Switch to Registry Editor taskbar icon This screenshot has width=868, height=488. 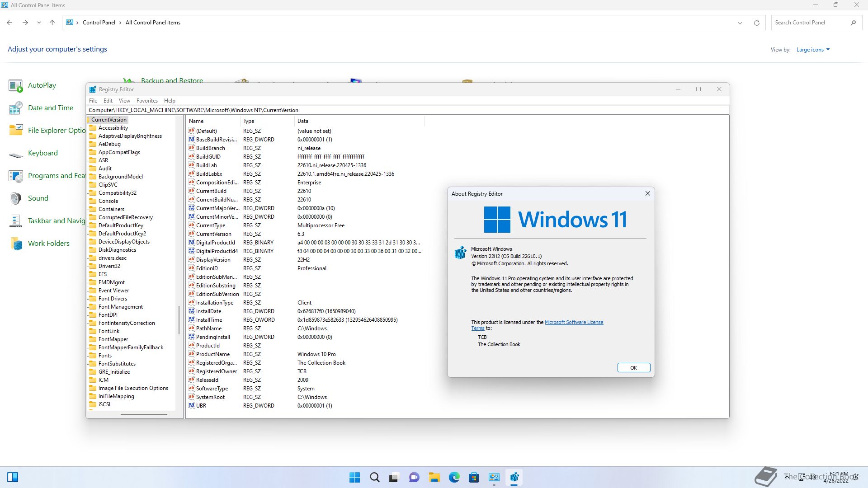pyautogui.click(x=514, y=477)
